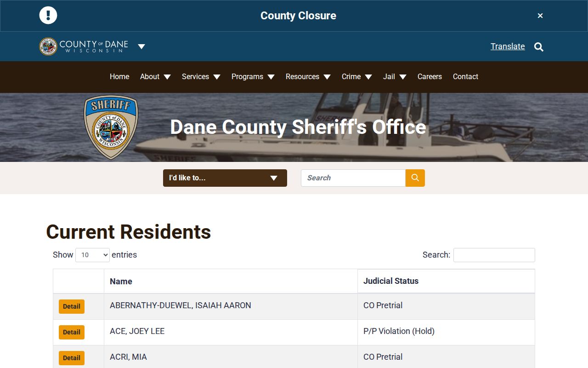Click the County of Dane seal logo
Image resolution: width=588 pixels, height=368 pixels.
point(48,46)
